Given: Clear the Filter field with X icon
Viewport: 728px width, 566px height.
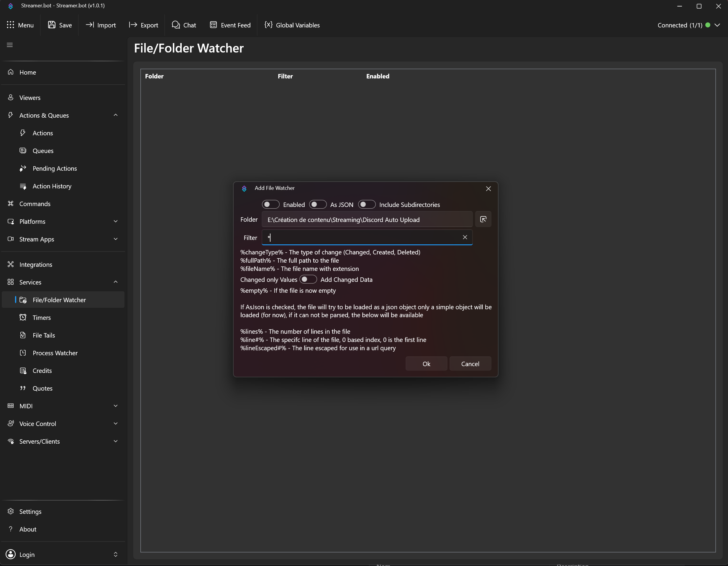Looking at the screenshot, I should click(x=465, y=237).
